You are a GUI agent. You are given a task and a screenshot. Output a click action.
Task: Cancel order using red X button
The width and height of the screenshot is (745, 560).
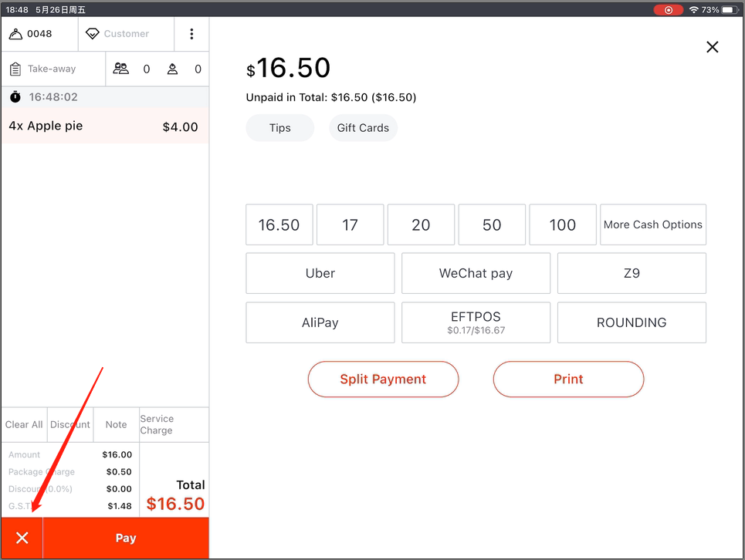tap(22, 538)
